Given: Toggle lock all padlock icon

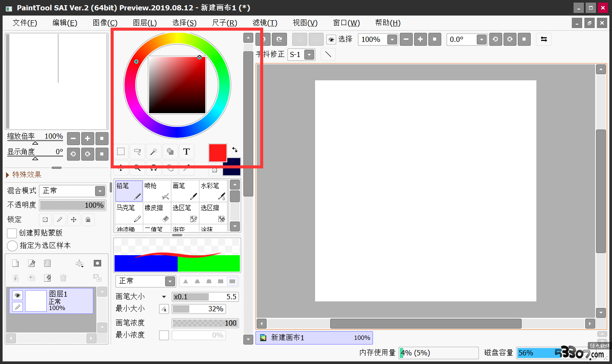Looking at the screenshot, I should 88,219.
